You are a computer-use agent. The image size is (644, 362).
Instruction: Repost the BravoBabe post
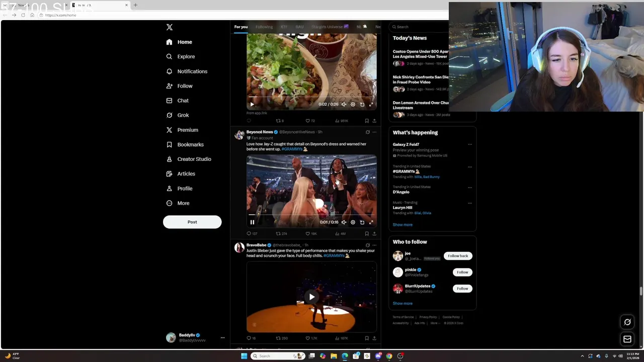point(281,338)
